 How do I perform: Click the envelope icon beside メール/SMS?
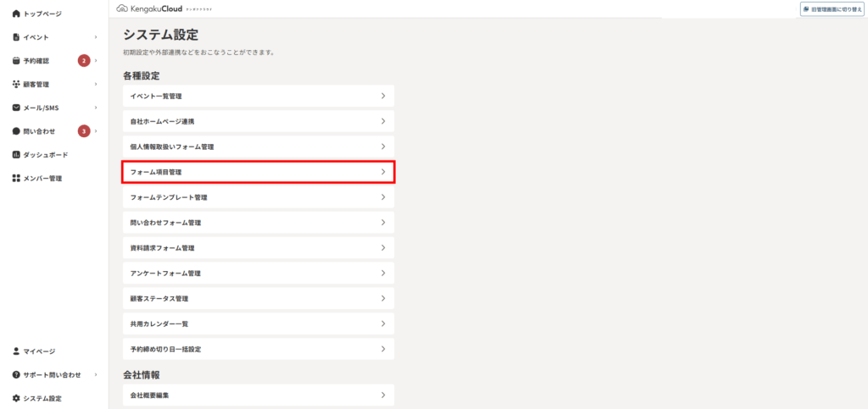[16, 108]
